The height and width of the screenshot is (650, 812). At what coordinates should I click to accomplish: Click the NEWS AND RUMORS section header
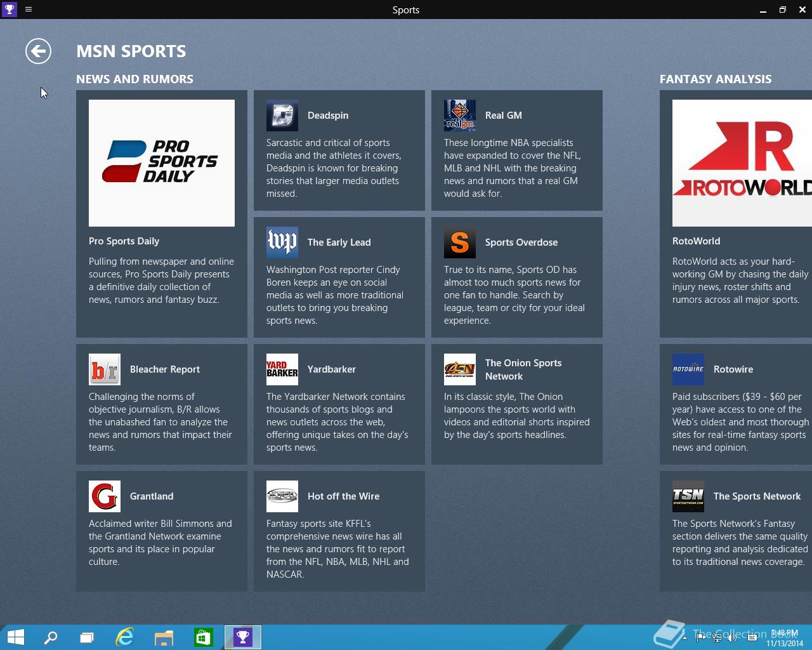tap(134, 79)
